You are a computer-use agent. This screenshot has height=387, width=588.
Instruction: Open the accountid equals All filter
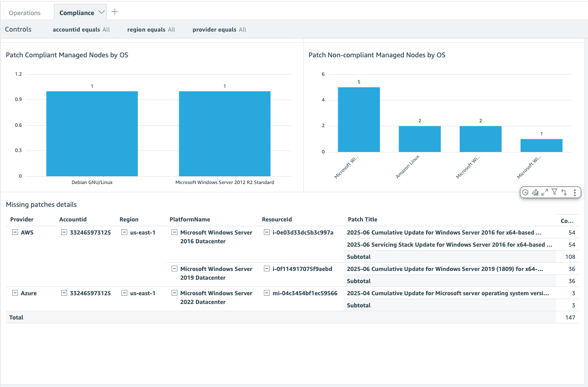click(81, 29)
